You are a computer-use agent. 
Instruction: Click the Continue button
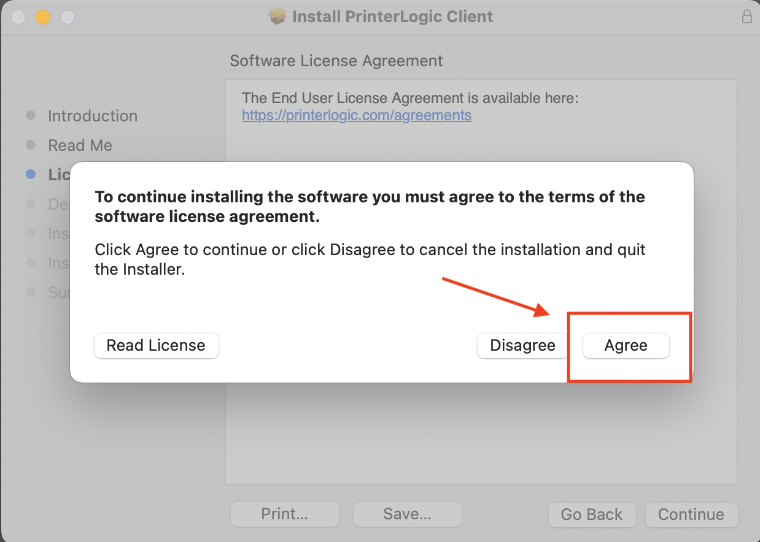pyautogui.click(x=690, y=514)
